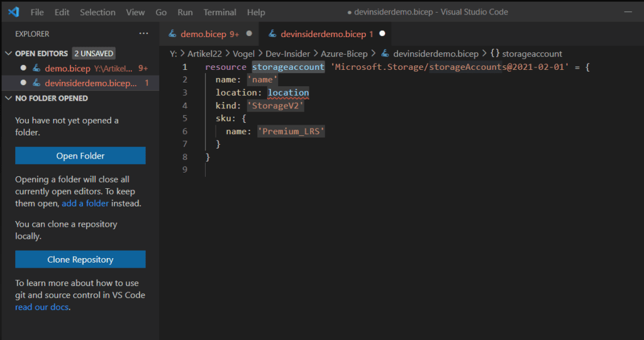The height and width of the screenshot is (340, 644).
Task: Click the kind property name on line 4
Action: point(226,106)
